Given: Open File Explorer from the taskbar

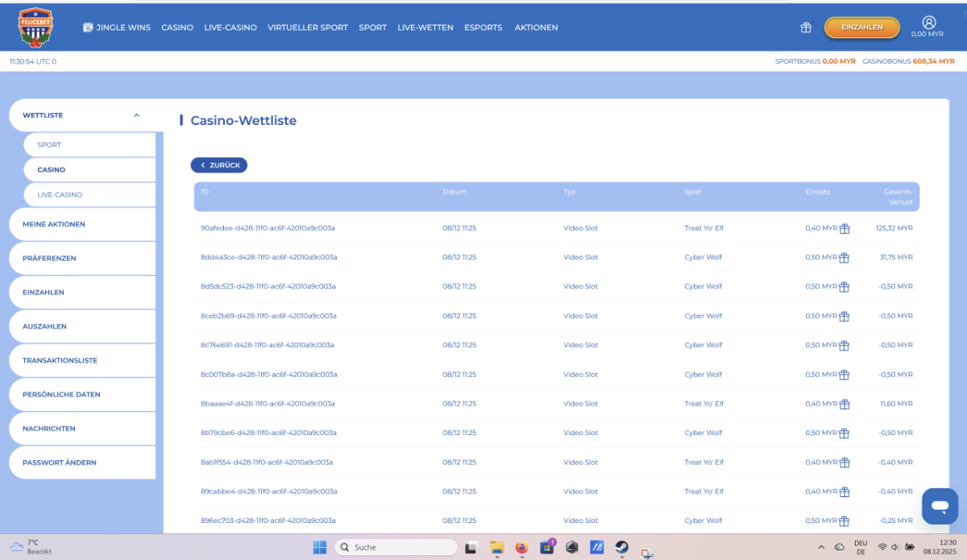Looking at the screenshot, I should (x=496, y=548).
